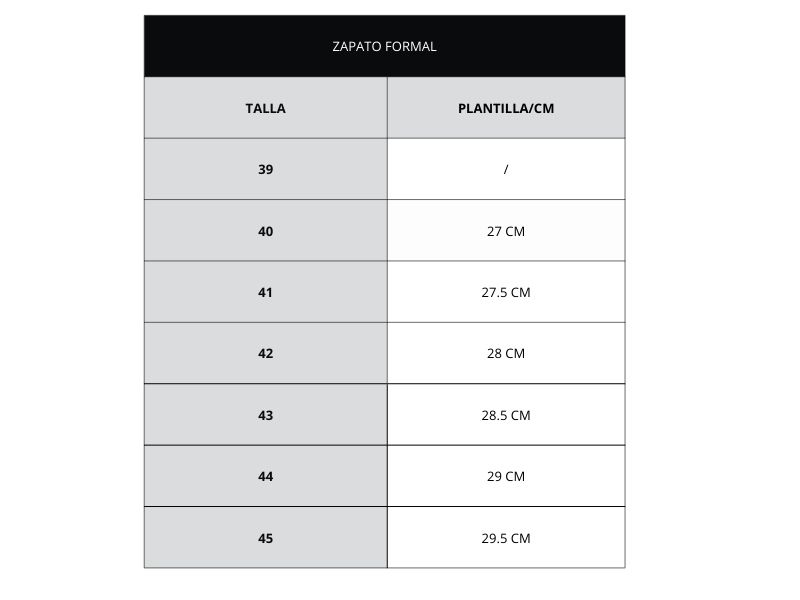The width and height of the screenshot is (800, 600).
Task: Click the 28.5 CM measurement cell
Action: click(506, 415)
